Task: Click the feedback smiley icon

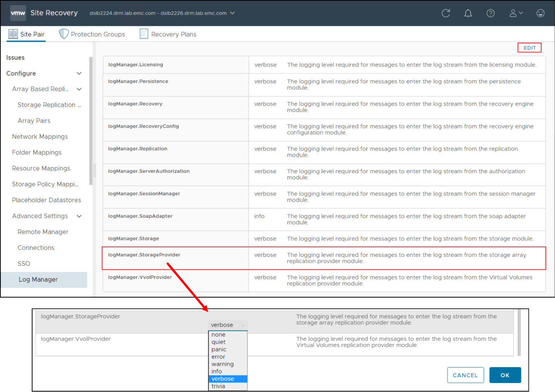Action: [540, 13]
